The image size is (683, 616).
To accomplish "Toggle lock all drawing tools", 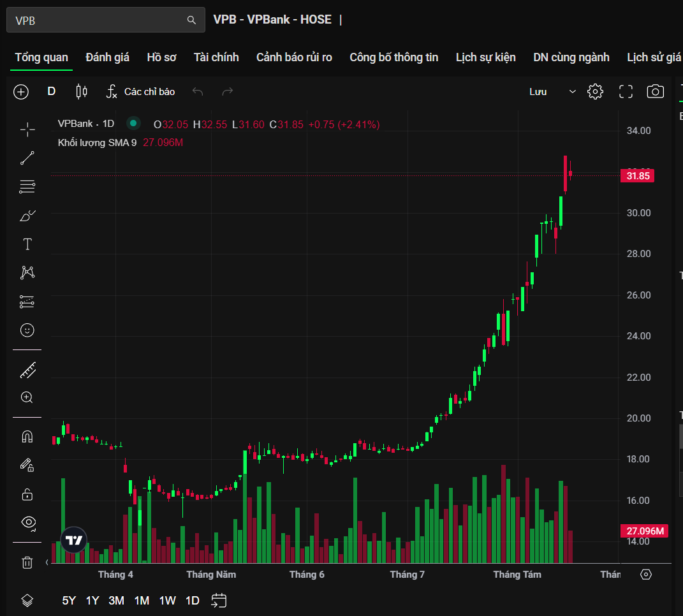I will [x=27, y=494].
